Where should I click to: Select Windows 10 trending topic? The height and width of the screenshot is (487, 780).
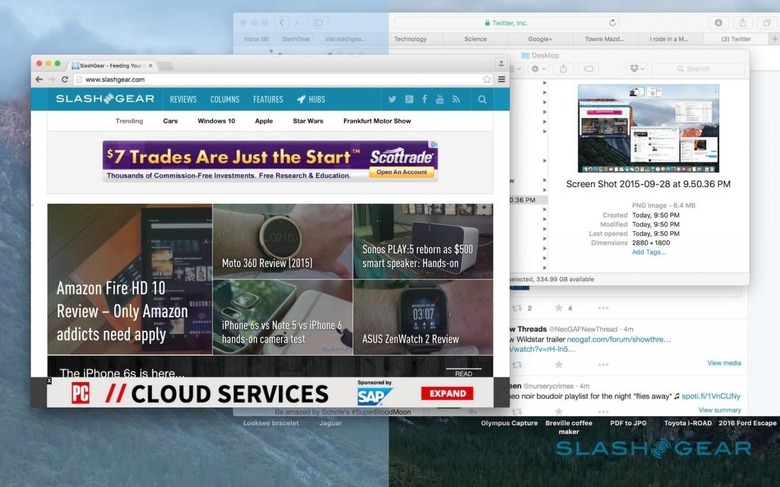tap(216, 121)
